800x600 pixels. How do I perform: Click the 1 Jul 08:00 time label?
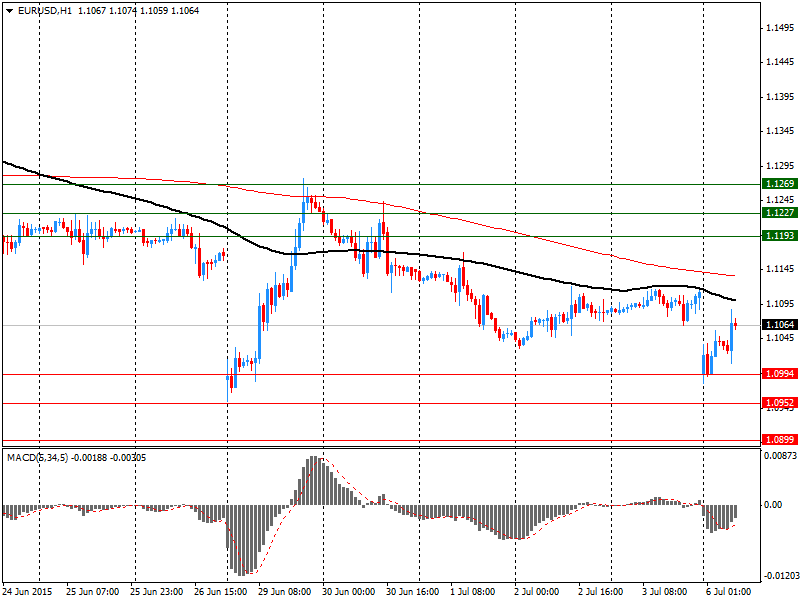[472, 592]
